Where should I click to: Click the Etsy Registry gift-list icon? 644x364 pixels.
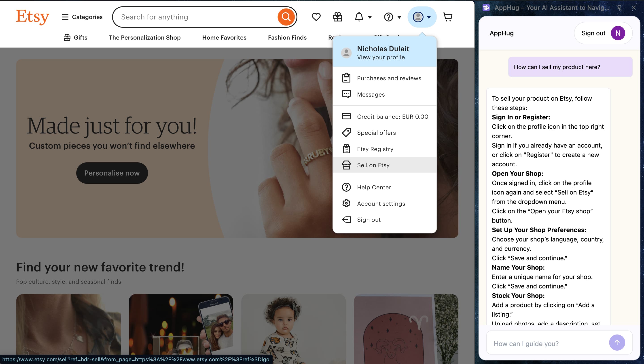(346, 149)
